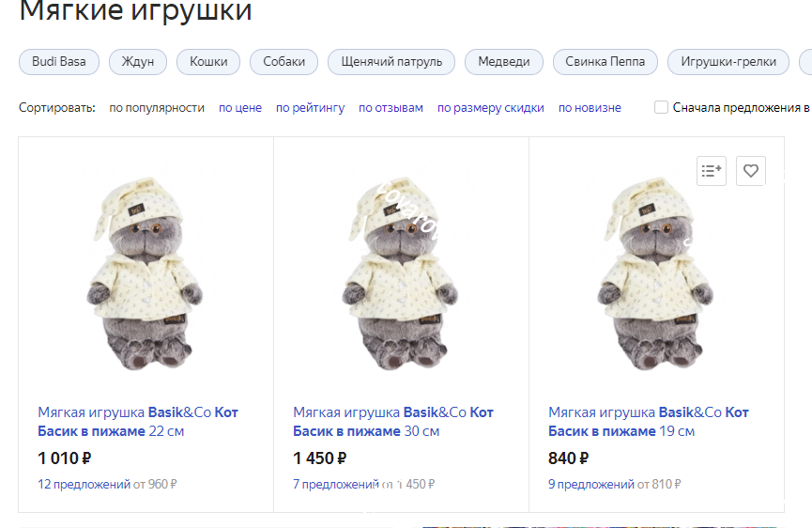
Task: Sort by по новизне
Action: (590, 108)
